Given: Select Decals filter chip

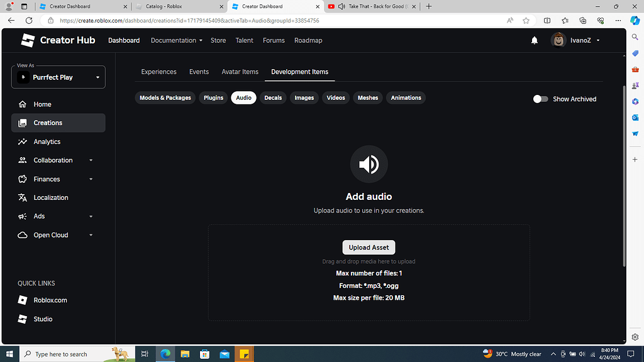Looking at the screenshot, I should coord(273,97).
